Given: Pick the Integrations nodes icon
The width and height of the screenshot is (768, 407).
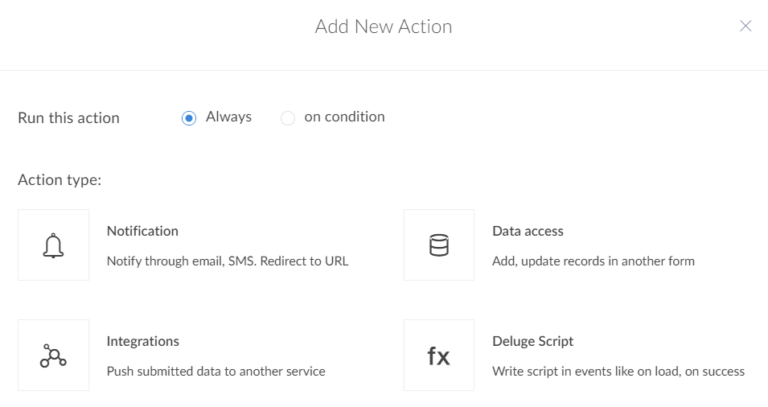Looking at the screenshot, I should coord(53,355).
